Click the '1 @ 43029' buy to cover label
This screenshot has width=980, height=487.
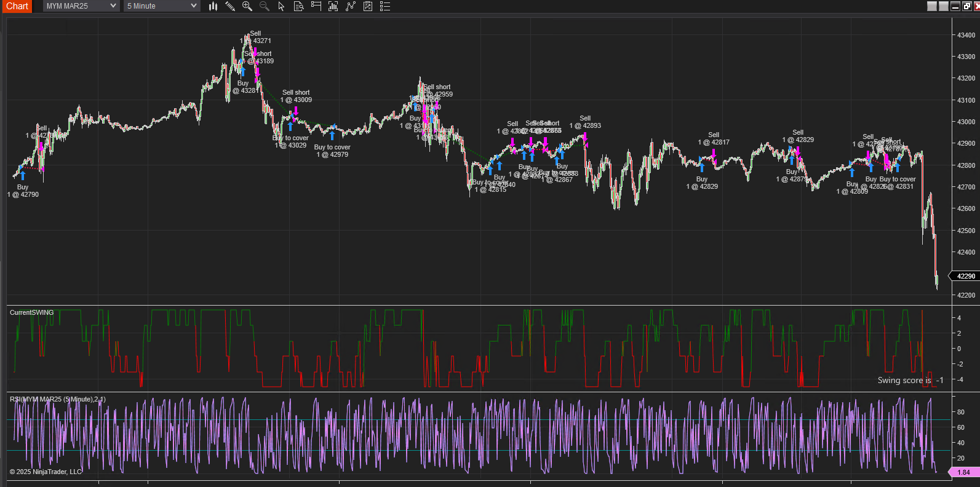coord(290,145)
